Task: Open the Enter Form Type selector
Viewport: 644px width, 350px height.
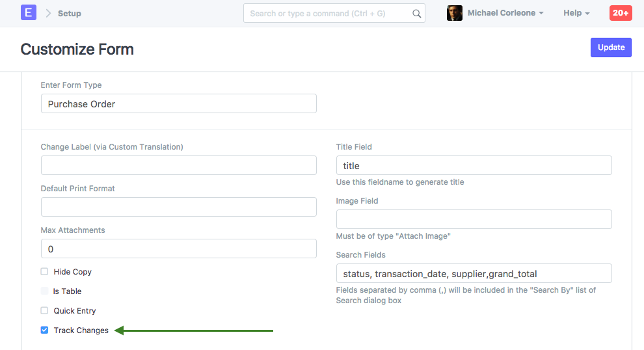Action: click(178, 103)
